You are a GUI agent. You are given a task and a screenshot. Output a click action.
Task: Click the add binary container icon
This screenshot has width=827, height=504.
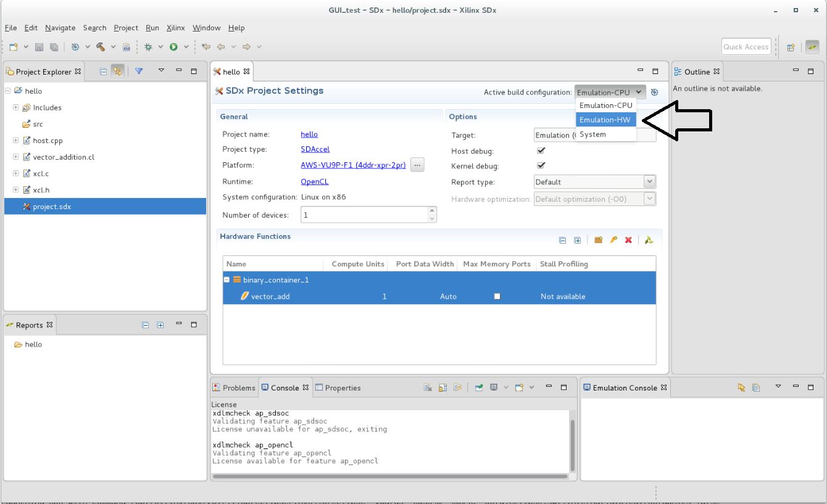pyautogui.click(x=598, y=240)
